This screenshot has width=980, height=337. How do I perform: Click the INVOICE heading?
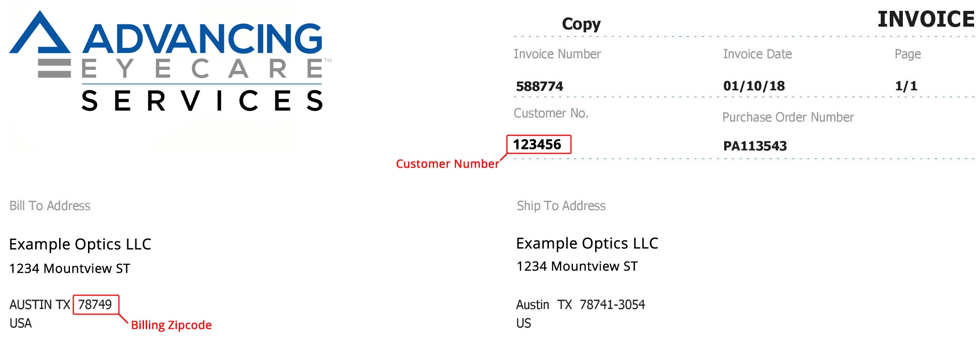coord(926,19)
